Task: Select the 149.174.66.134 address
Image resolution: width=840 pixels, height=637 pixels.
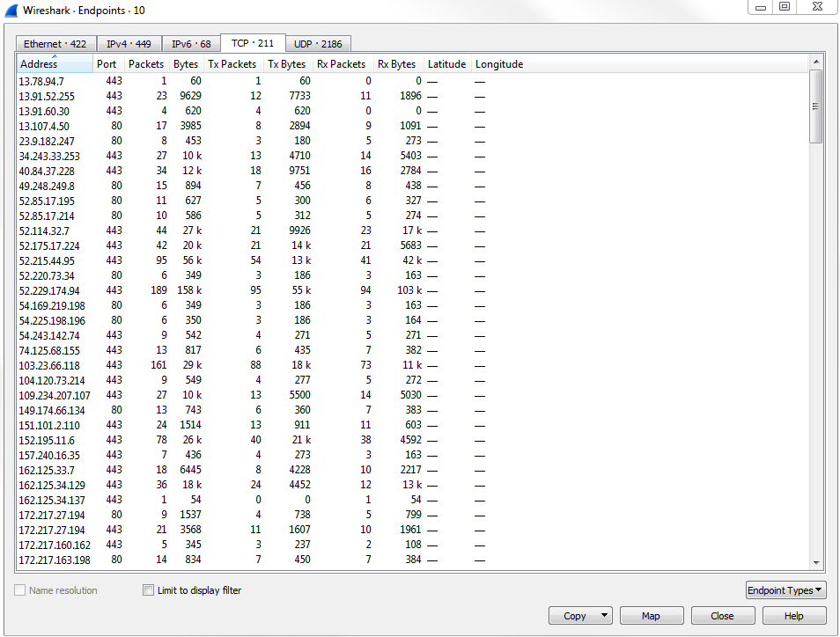Action: [52, 411]
